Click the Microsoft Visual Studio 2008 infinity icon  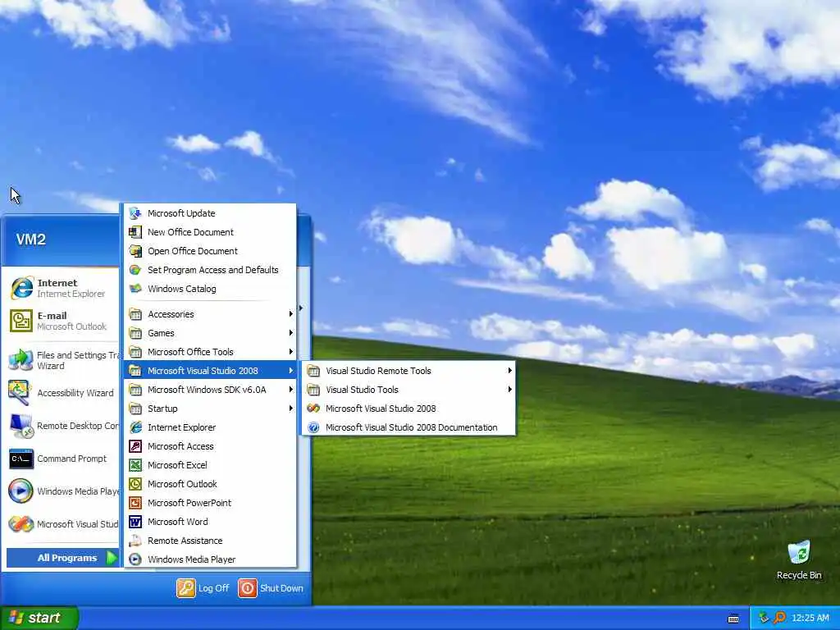[x=313, y=409]
